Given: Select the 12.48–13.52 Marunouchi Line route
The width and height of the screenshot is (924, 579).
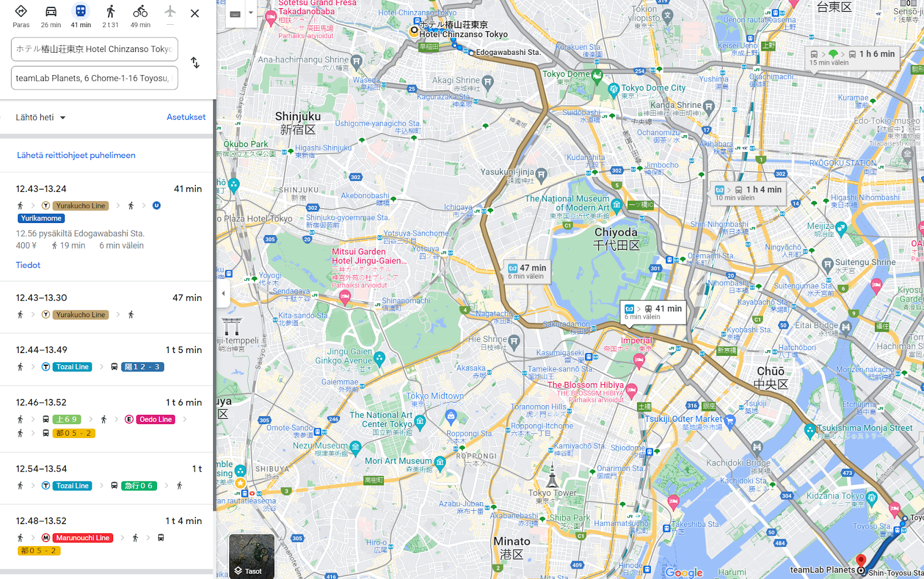Looking at the screenshot, I should tap(107, 537).
